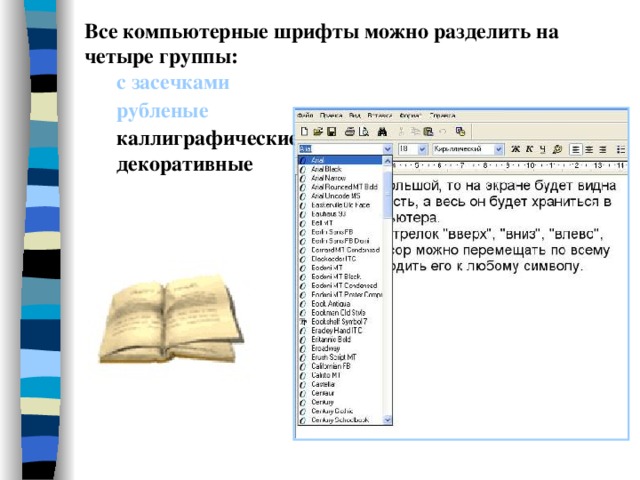Click the Date/Time insert icon
The image size is (640, 480).
click(x=460, y=131)
